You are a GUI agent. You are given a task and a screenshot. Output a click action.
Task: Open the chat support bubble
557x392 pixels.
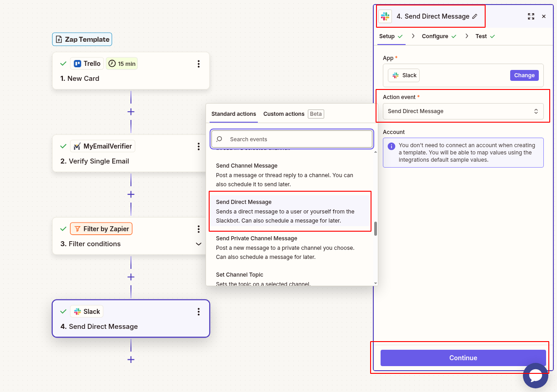pos(536,376)
